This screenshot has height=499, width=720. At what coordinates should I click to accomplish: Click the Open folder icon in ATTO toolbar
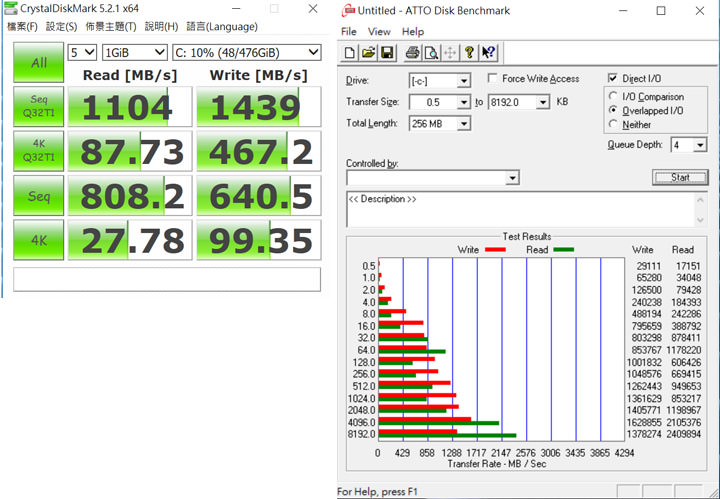point(368,52)
